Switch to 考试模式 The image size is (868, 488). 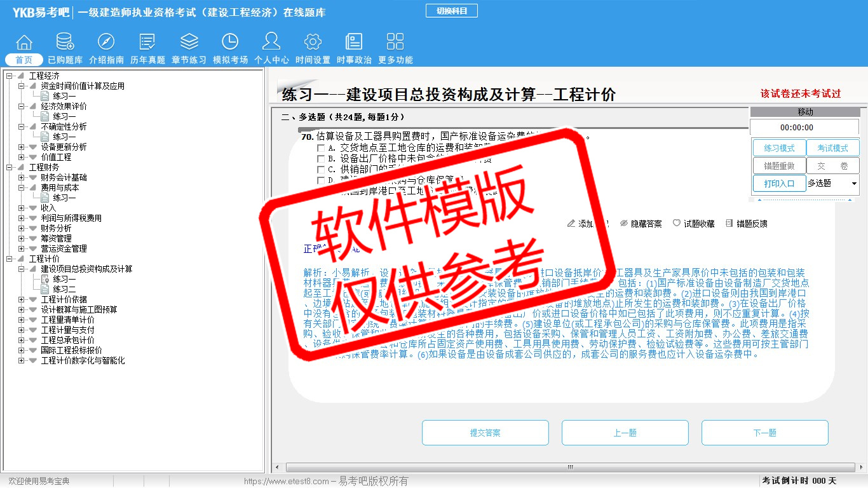(833, 148)
